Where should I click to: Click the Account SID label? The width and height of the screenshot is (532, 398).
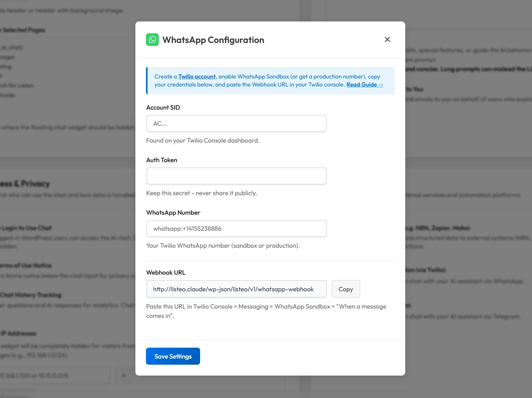click(163, 108)
